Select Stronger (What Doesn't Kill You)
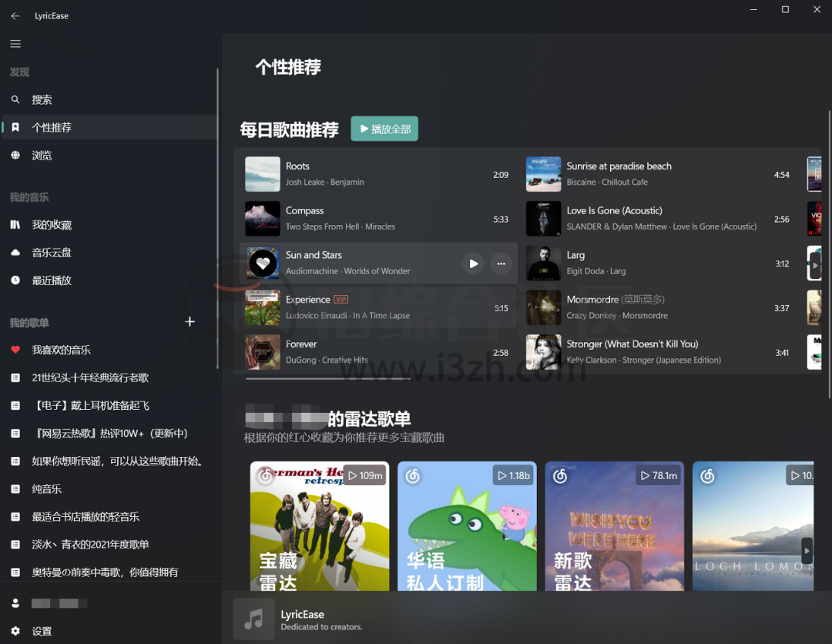This screenshot has width=832, height=644. [659, 352]
